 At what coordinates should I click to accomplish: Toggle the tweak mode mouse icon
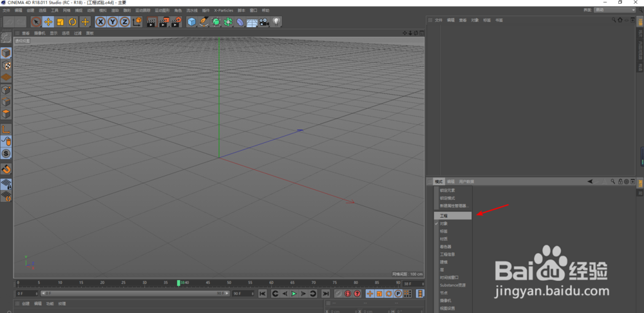(x=6, y=141)
